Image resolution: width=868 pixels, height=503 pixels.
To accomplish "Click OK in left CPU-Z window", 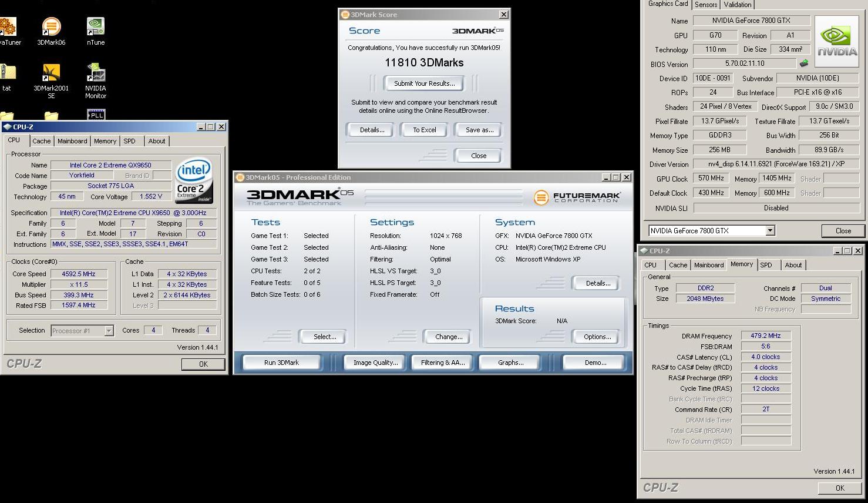I will 203,364.
